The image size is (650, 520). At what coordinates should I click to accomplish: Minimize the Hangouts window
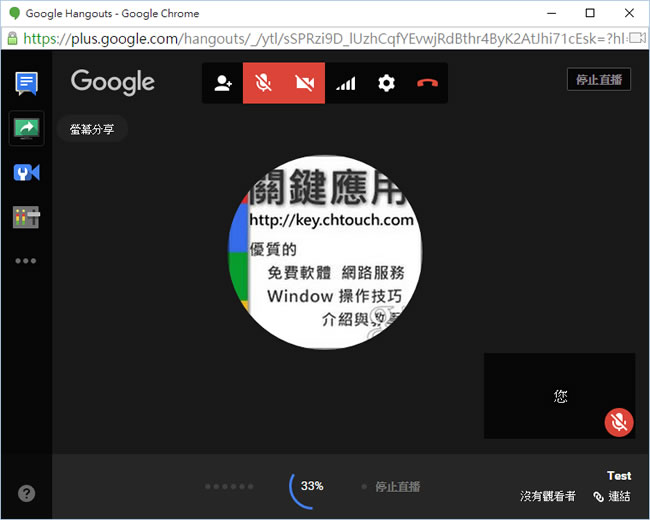(x=551, y=13)
